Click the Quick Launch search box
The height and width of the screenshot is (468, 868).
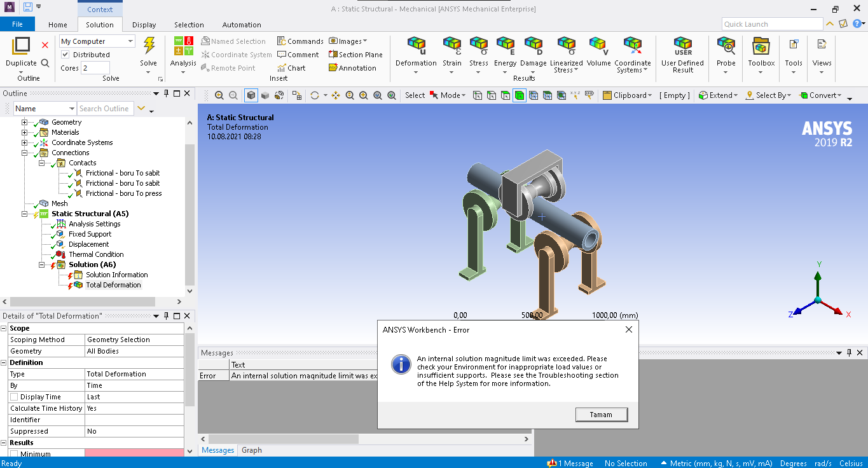773,24
